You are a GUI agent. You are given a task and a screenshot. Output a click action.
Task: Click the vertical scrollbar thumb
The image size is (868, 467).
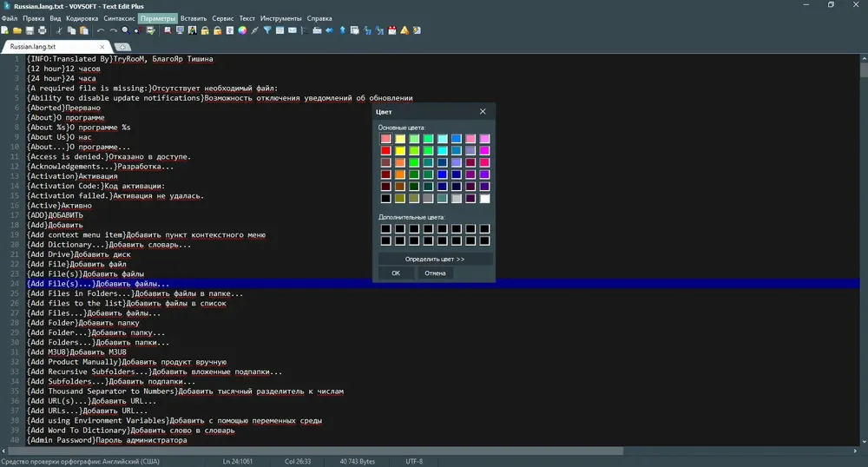point(864,69)
